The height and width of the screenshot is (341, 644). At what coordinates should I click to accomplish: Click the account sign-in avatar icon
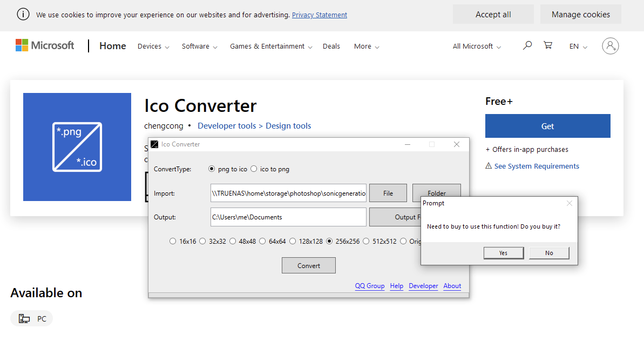point(610,46)
